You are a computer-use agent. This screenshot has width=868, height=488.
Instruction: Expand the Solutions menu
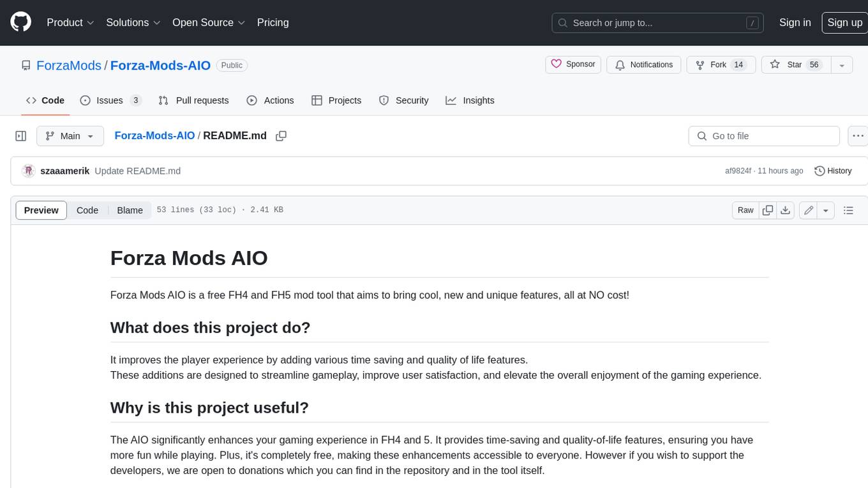click(133, 22)
